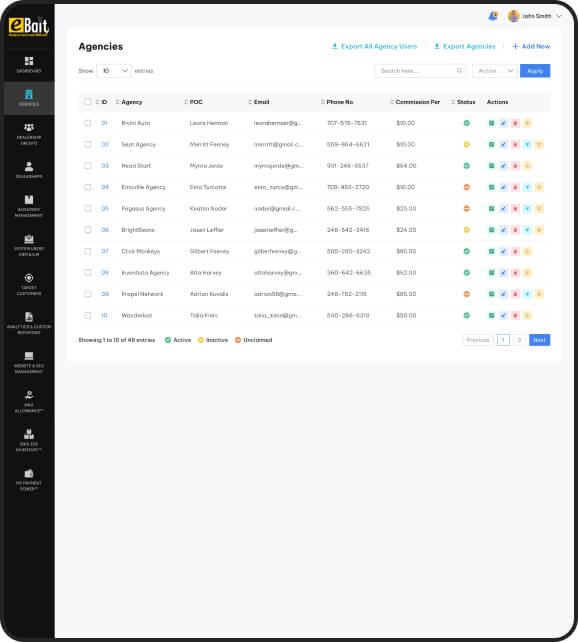
Task: Open Dealerships in the sidebar
Action: [x=29, y=170]
